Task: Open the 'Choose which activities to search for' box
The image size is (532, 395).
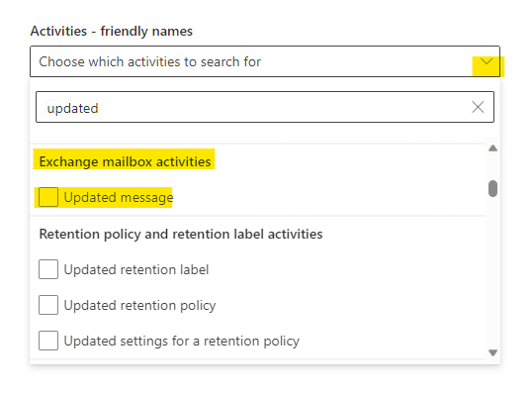Action: tap(265, 61)
